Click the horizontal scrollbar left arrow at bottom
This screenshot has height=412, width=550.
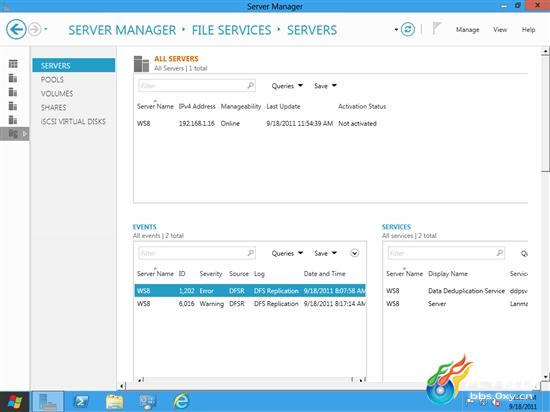[122, 386]
